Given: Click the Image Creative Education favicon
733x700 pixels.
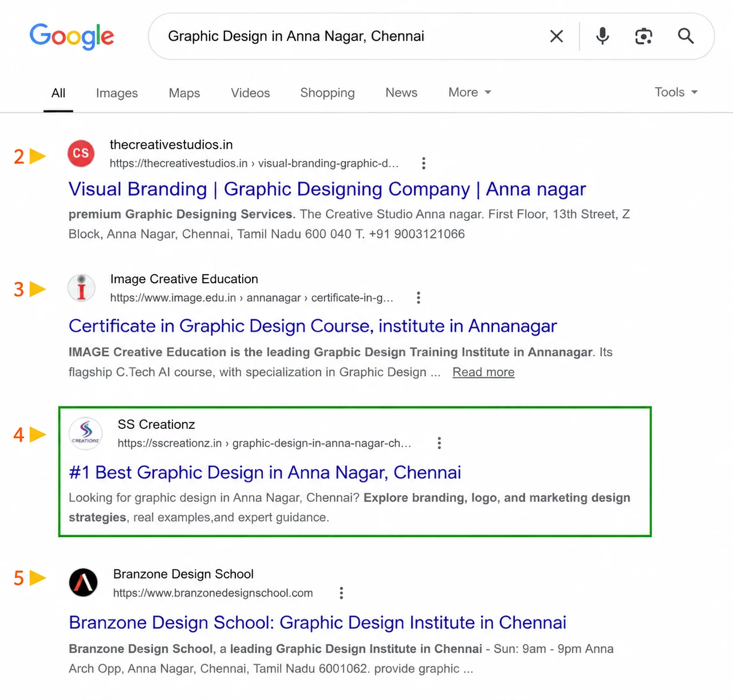Looking at the screenshot, I should click(x=82, y=288).
